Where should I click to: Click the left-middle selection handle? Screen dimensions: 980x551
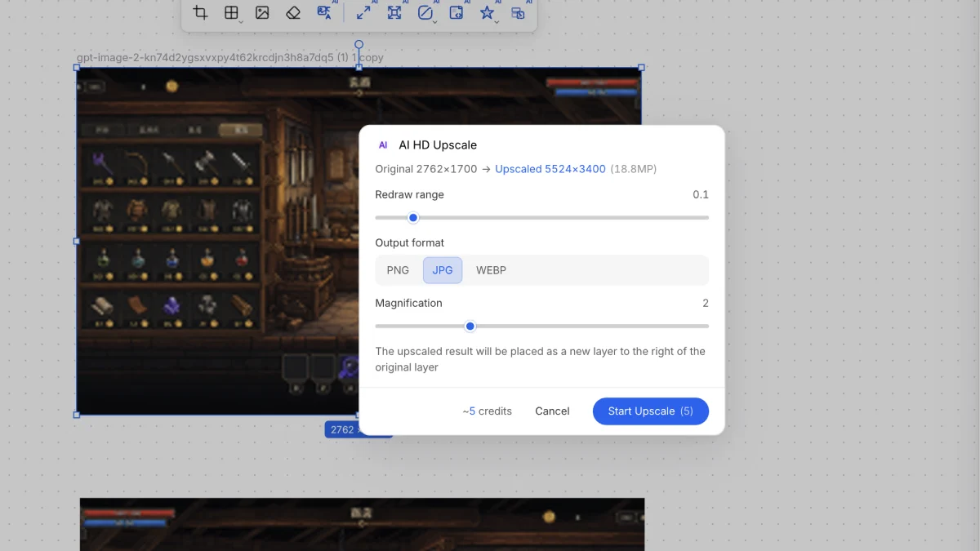click(x=77, y=241)
